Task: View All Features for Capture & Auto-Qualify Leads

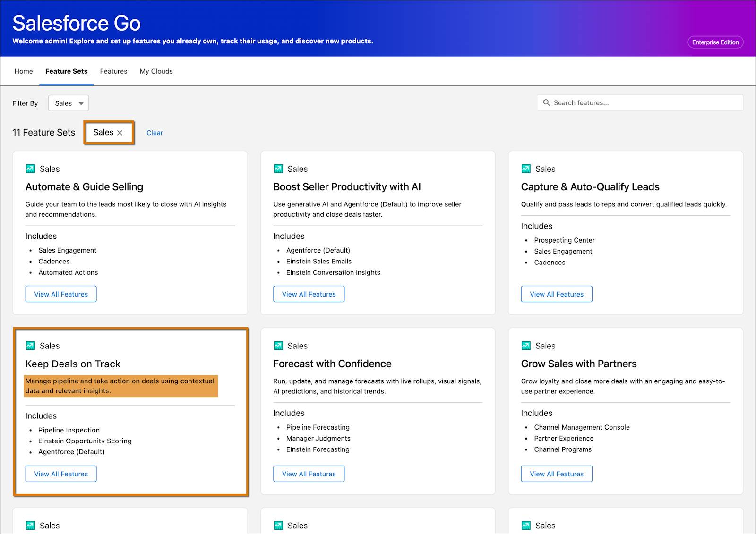Action: point(557,294)
